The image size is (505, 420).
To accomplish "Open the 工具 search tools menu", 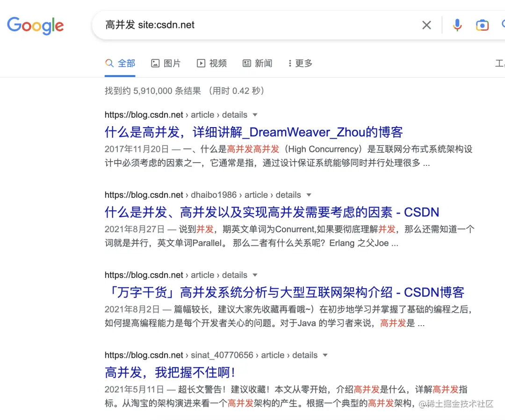I will click(502, 63).
